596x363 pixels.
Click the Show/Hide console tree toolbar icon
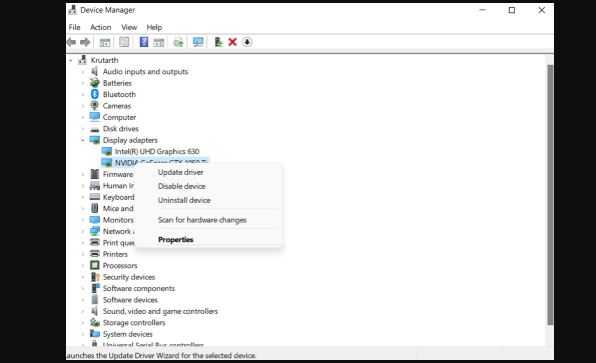click(x=105, y=42)
